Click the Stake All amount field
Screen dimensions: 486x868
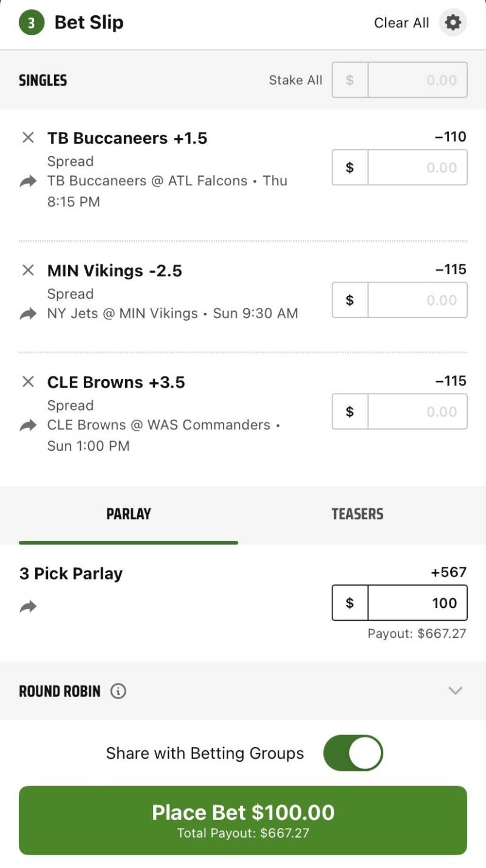pyautogui.click(x=417, y=80)
